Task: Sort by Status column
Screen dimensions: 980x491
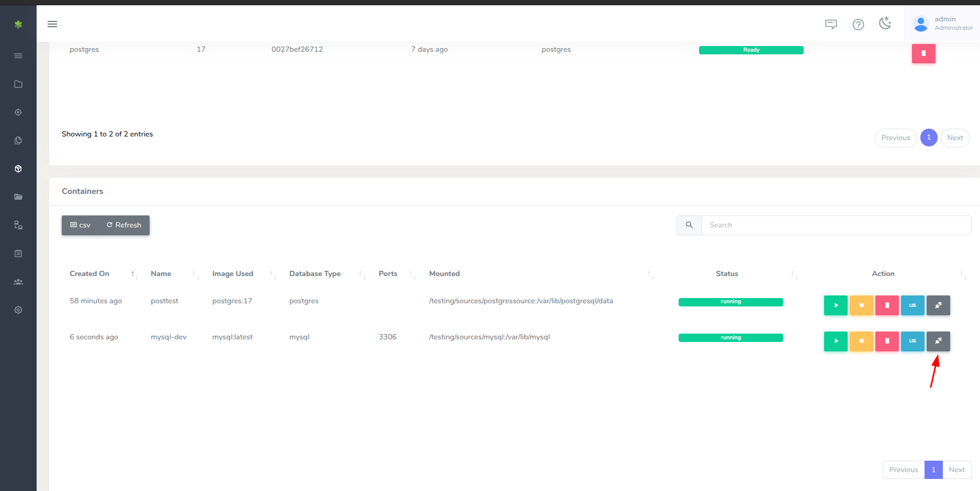Action: click(x=731, y=274)
